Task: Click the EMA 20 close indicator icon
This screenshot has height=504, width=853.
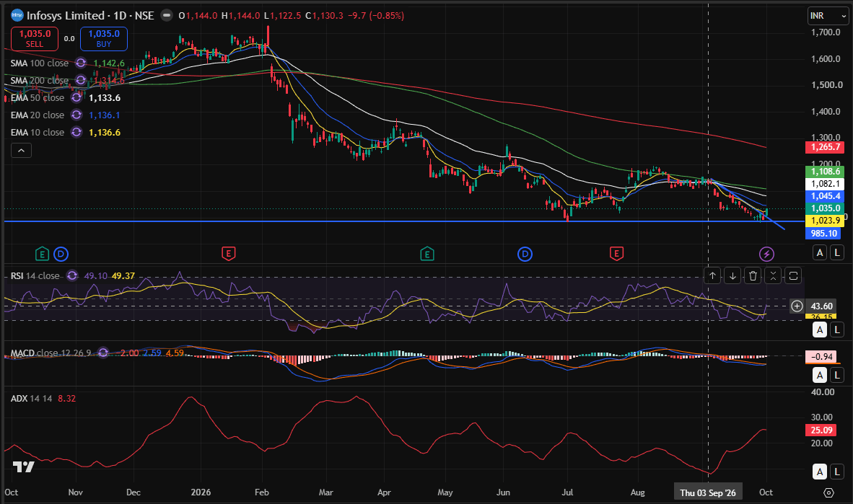Action: click(76, 115)
